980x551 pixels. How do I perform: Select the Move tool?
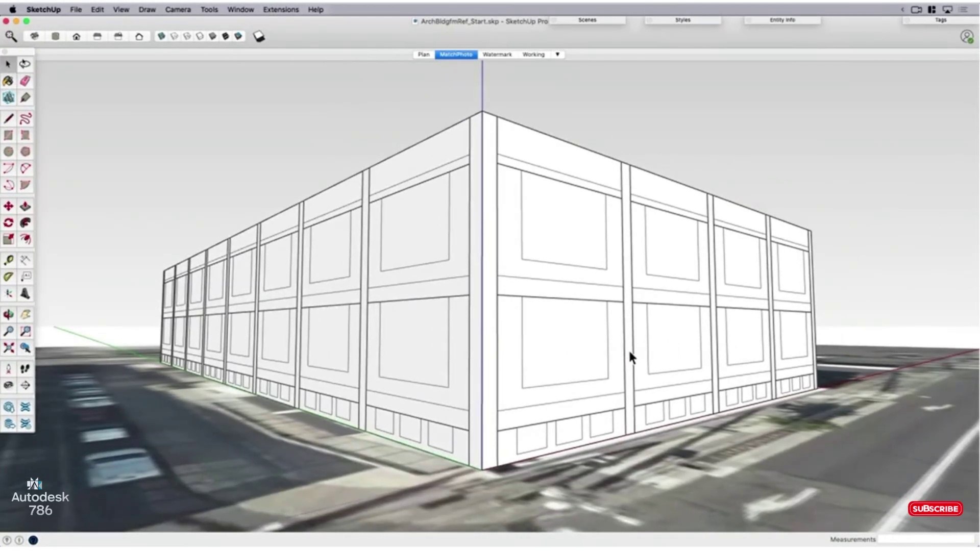8,207
